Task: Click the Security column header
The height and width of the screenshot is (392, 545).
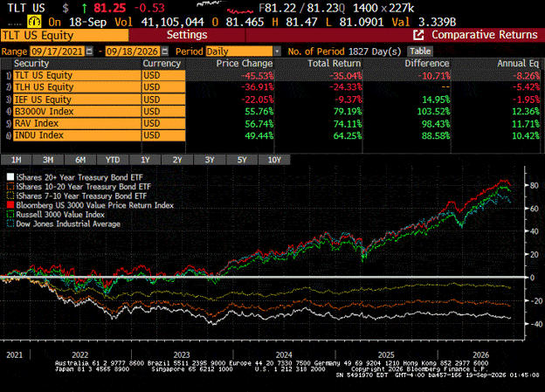Action: pyautogui.click(x=31, y=64)
